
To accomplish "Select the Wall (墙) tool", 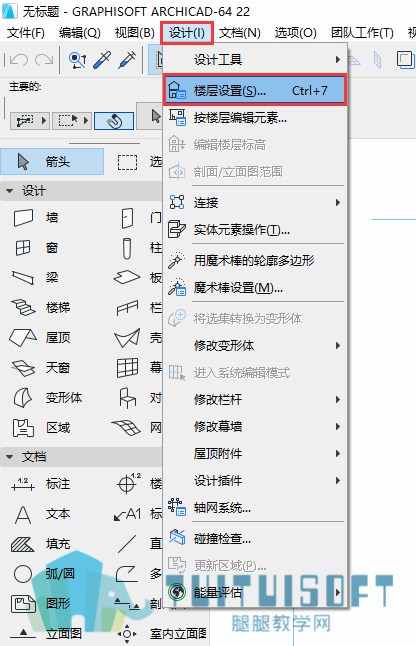I will pos(36,218).
